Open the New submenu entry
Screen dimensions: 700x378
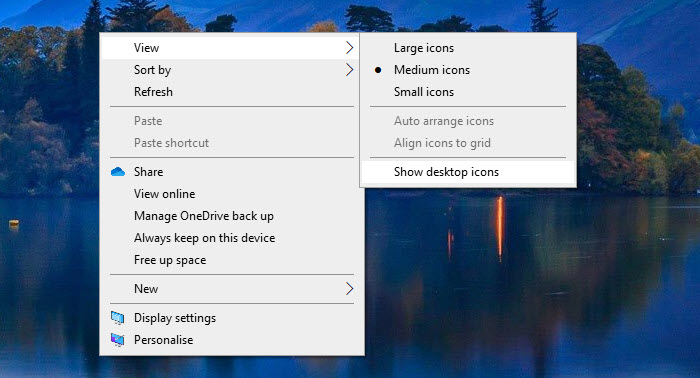(x=231, y=289)
